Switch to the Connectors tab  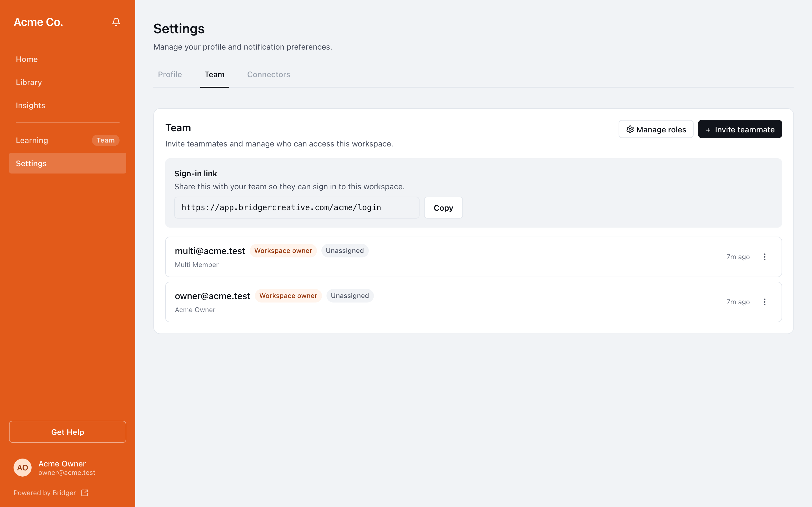tap(268, 74)
